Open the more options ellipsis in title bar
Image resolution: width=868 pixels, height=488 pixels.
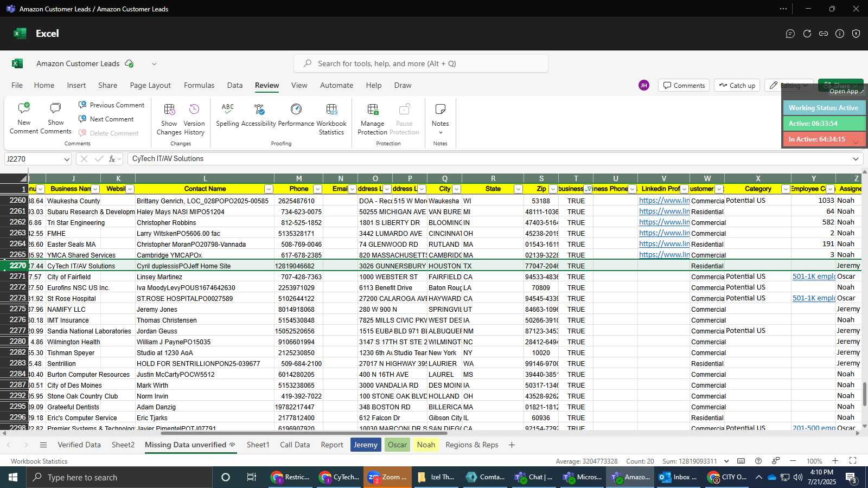783,9
